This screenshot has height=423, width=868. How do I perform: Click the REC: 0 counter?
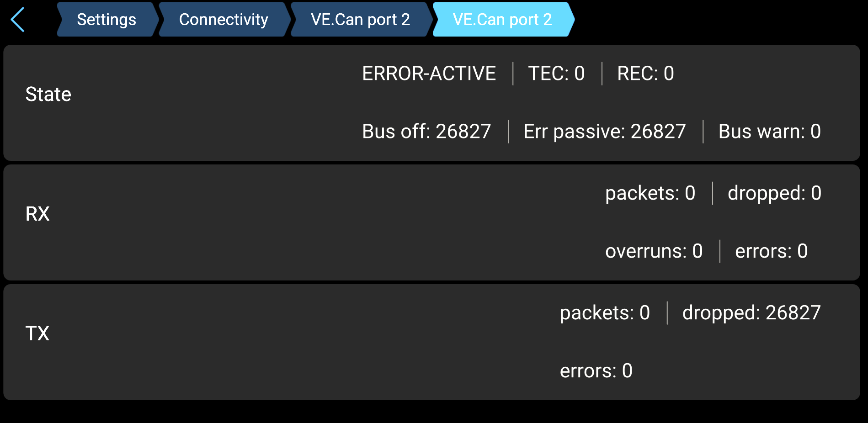[x=645, y=74]
